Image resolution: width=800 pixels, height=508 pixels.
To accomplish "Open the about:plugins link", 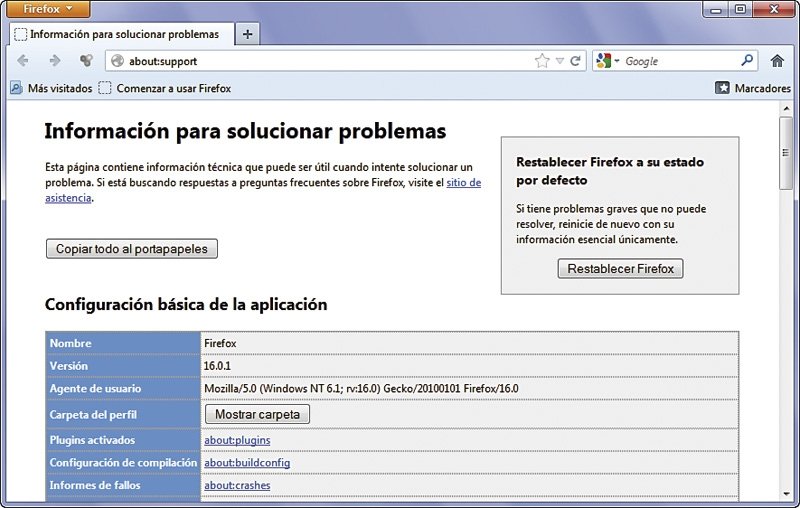I will click(x=237, y=440).
